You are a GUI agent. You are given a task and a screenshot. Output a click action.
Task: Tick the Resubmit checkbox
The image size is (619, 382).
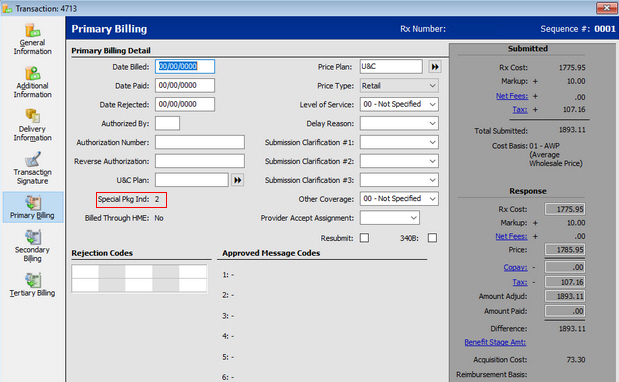click(x=364, y=238)
